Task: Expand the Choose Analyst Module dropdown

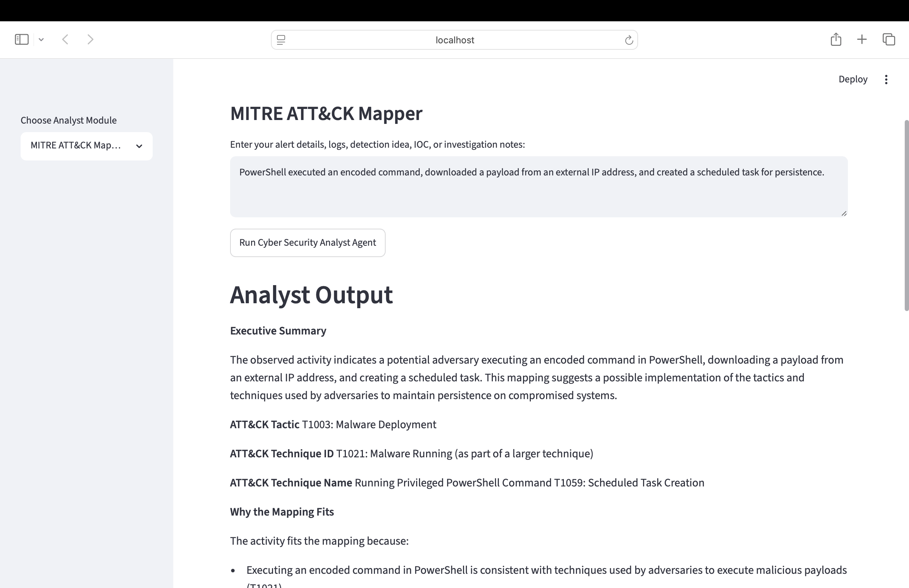Action: point(87,146)
